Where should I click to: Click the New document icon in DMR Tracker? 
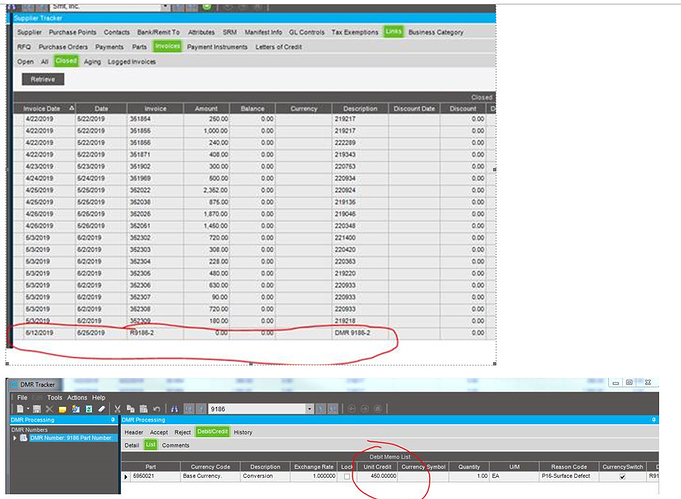click(x=20, y=409)
